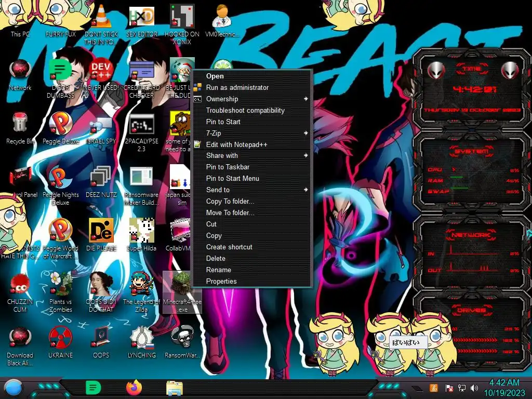Image resolution: width=532 pixels, height=399 pixels.
Task: Choose Copy in the context menu
Action: [x=252, y=236]
